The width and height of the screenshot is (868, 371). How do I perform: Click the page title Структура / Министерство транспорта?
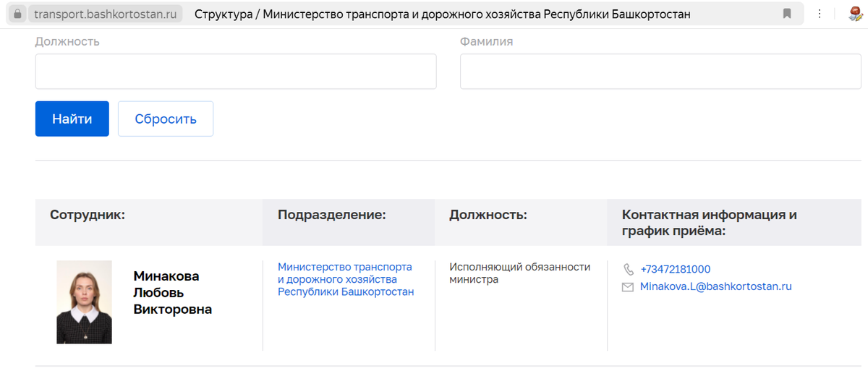point(443,14)
